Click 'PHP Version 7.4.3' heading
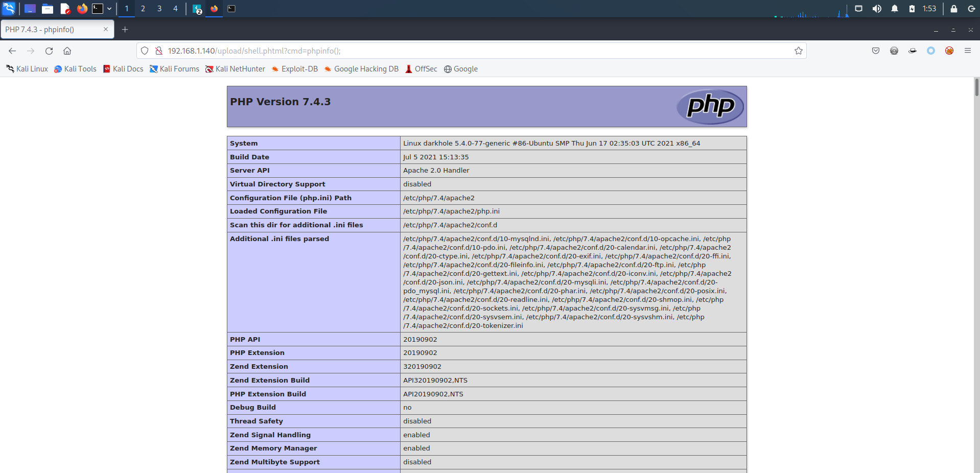980x473 pixels. (280, 102)
